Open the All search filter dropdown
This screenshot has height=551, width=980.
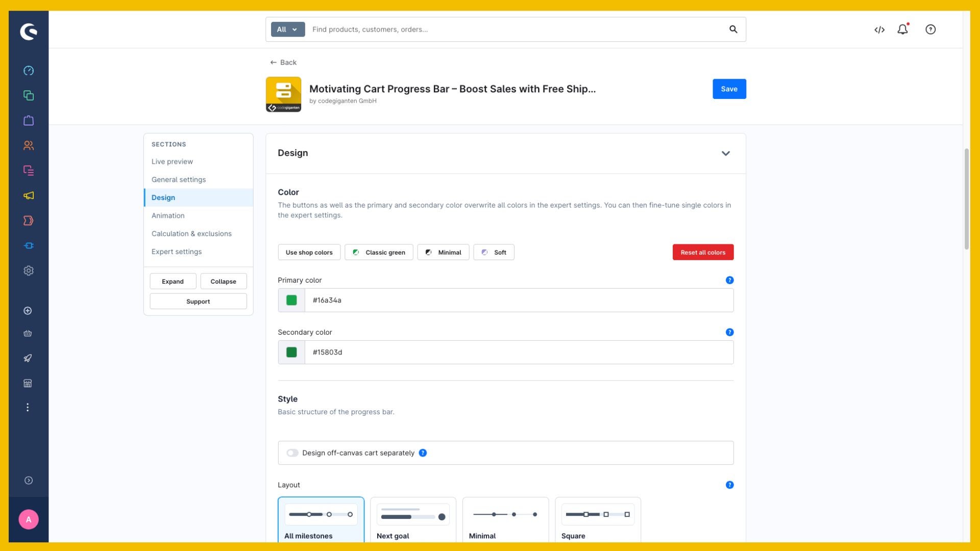(287, 29)
